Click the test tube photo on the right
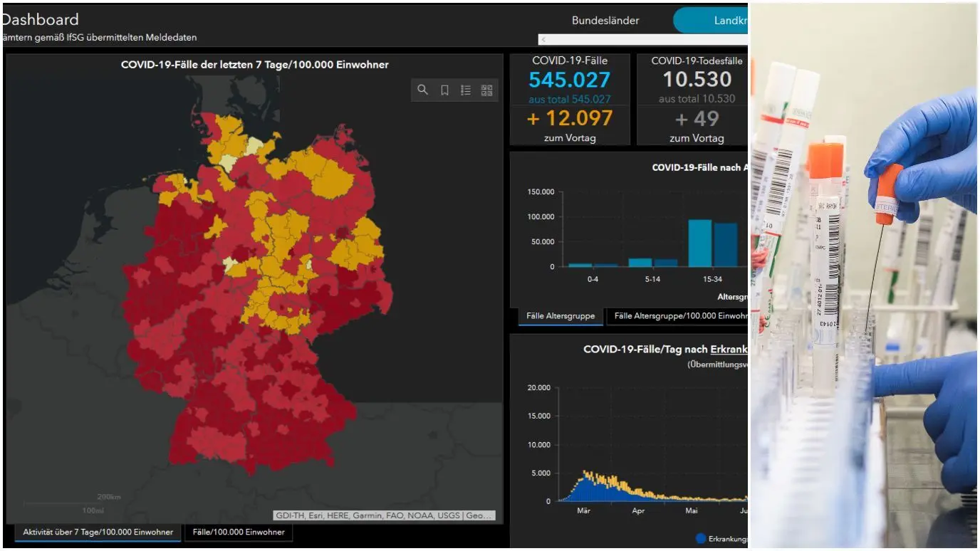Viewport: 980px width, 551px height. point(864,275)
